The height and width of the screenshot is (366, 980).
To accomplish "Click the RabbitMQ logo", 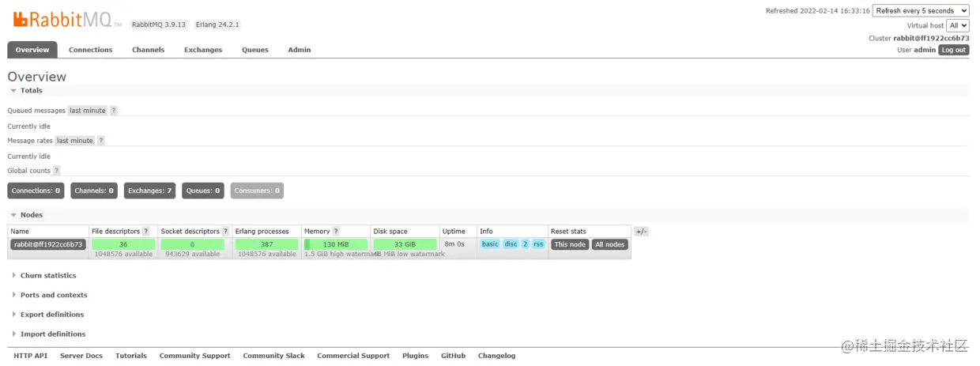I will (66, 21).
